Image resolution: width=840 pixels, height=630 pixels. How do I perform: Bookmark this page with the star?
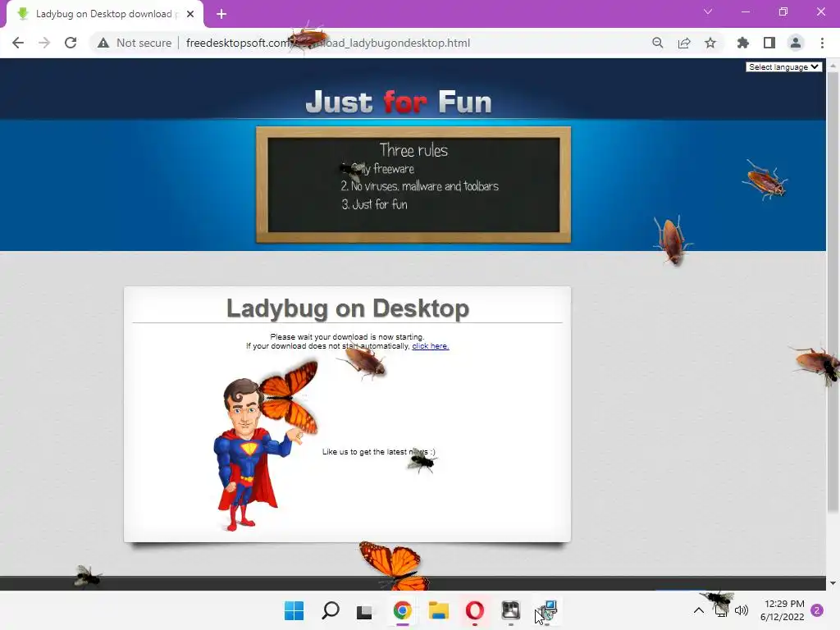pos(710,43)
